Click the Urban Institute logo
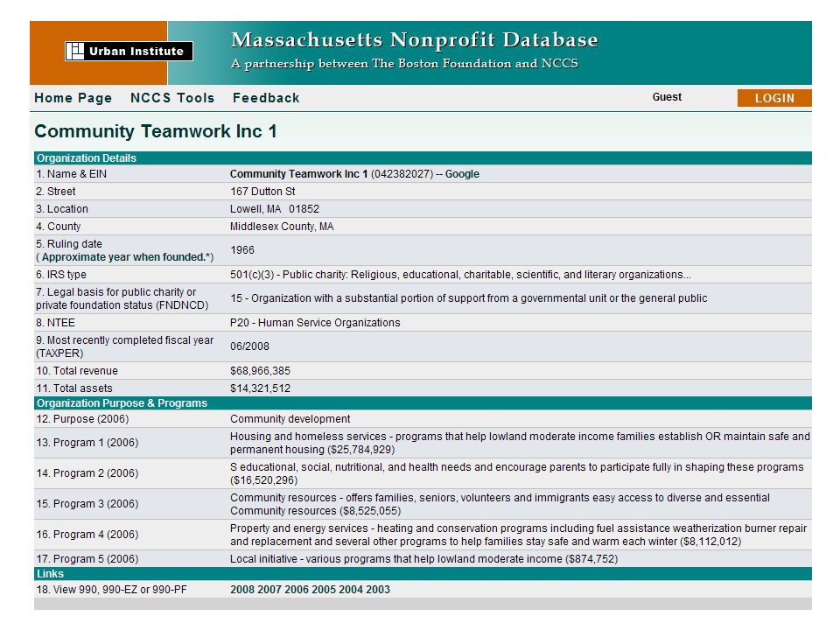Viewport: 840px width, 630px height. point(129,51)
